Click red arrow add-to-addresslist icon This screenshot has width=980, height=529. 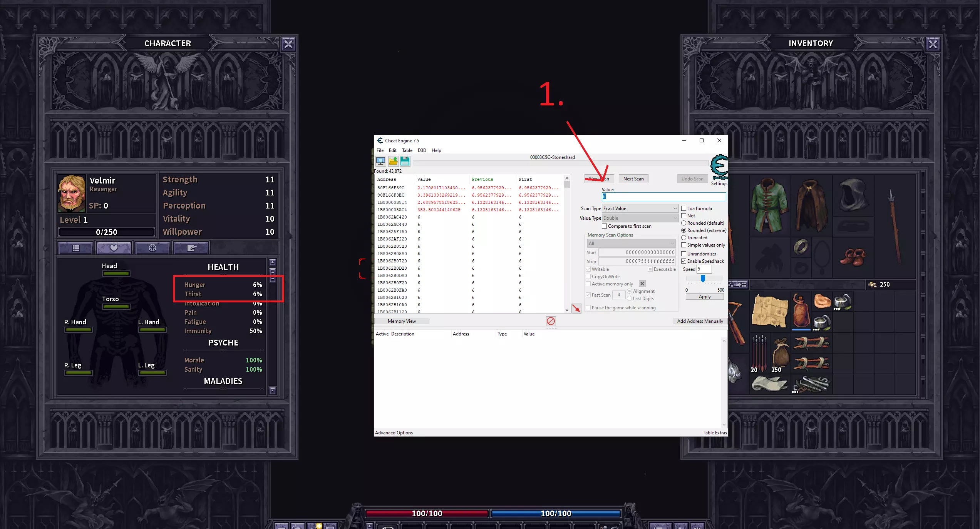(x=576, y=308)
